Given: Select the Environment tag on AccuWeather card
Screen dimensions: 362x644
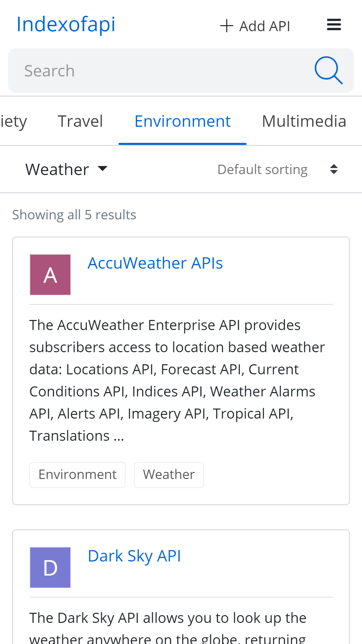Looking at the screenshot, I should 77,474.
